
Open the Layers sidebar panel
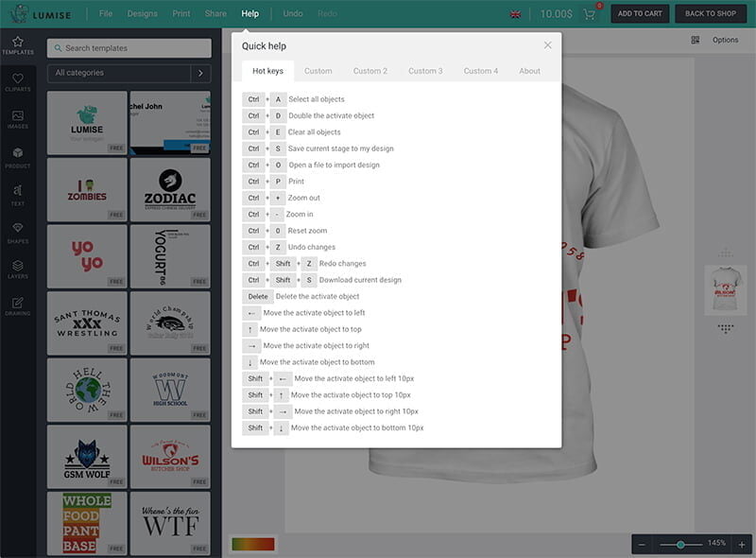(x=17, y=270)
